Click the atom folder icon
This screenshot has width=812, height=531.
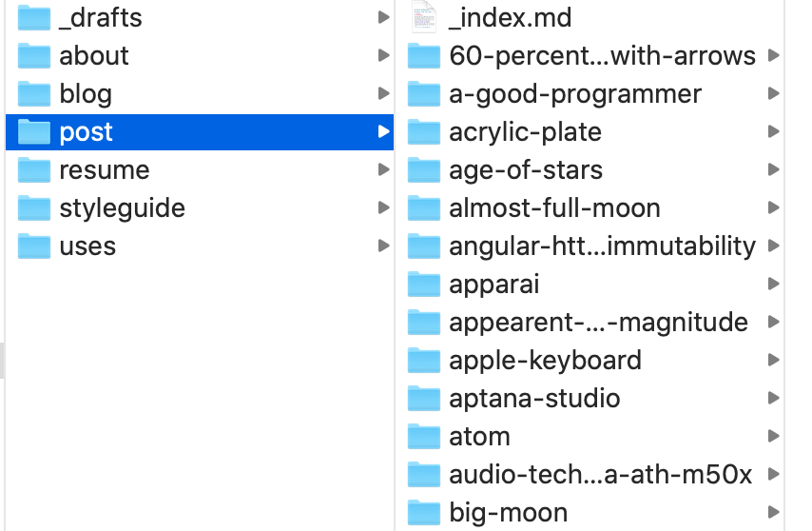coord(424,436)
